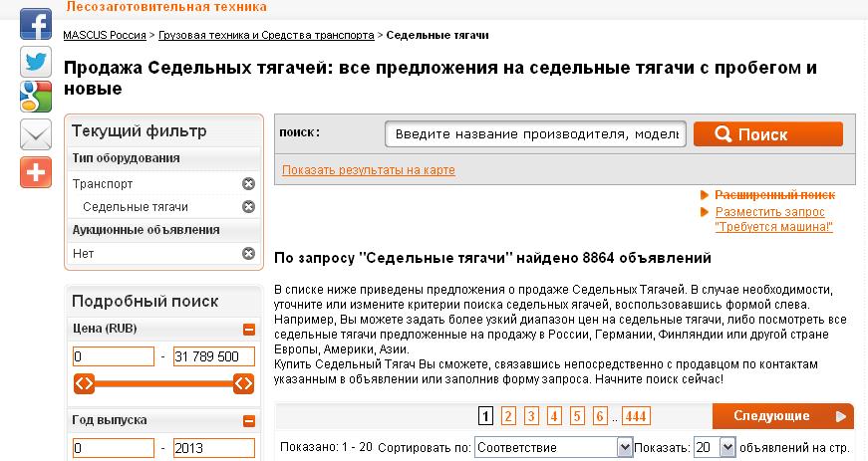
Task: Go to results page 6
Action: 600,415
